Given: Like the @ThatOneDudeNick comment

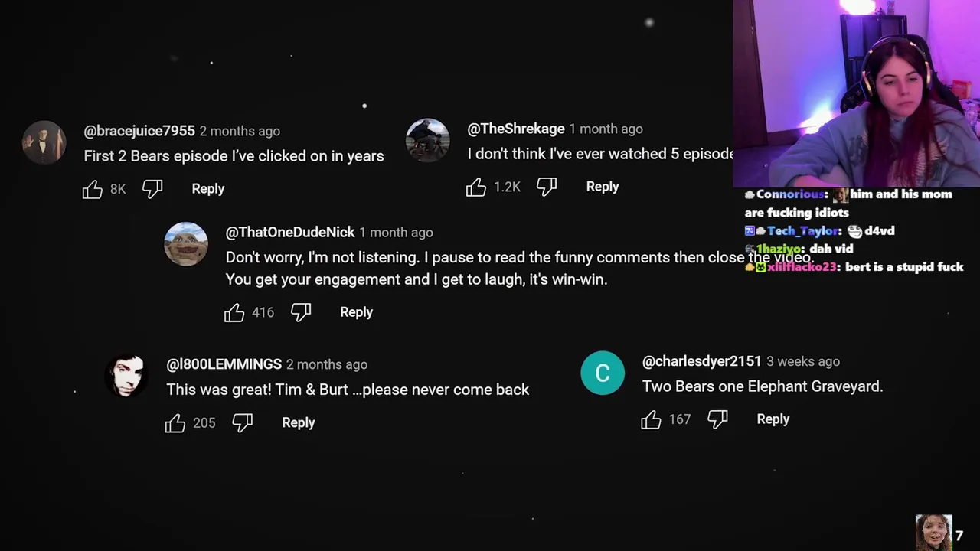Looking at the screenshot, I should click(x=234, y=312).
